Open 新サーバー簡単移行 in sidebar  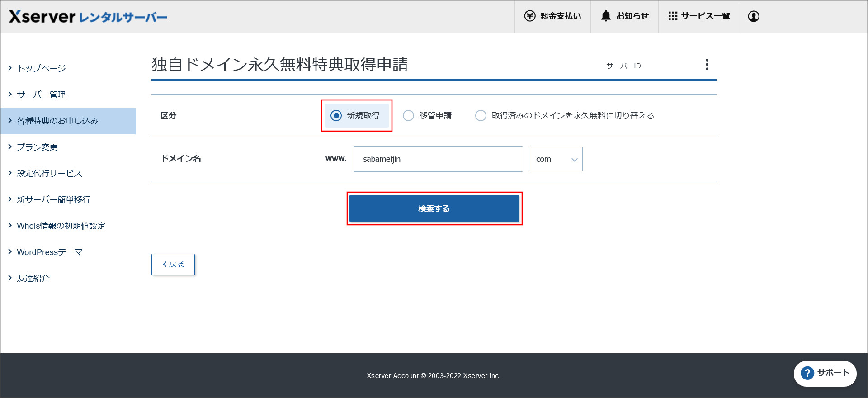[x=53, y=199]
